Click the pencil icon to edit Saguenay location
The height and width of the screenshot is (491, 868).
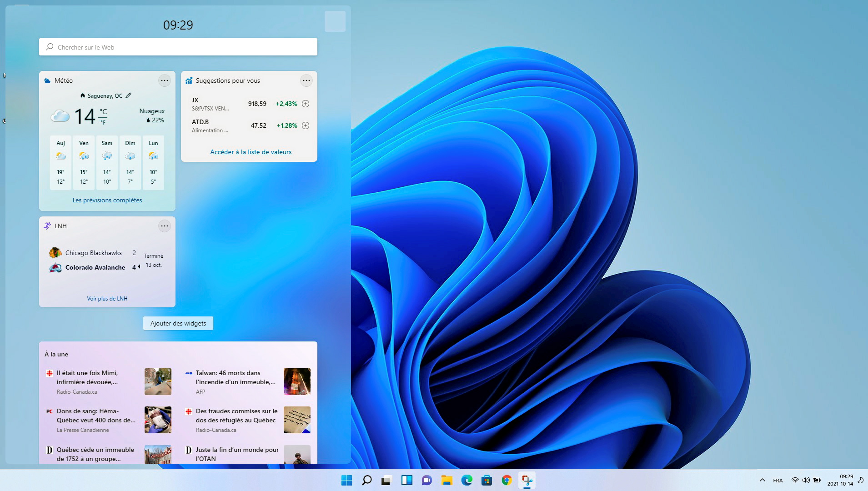(128, 95)
